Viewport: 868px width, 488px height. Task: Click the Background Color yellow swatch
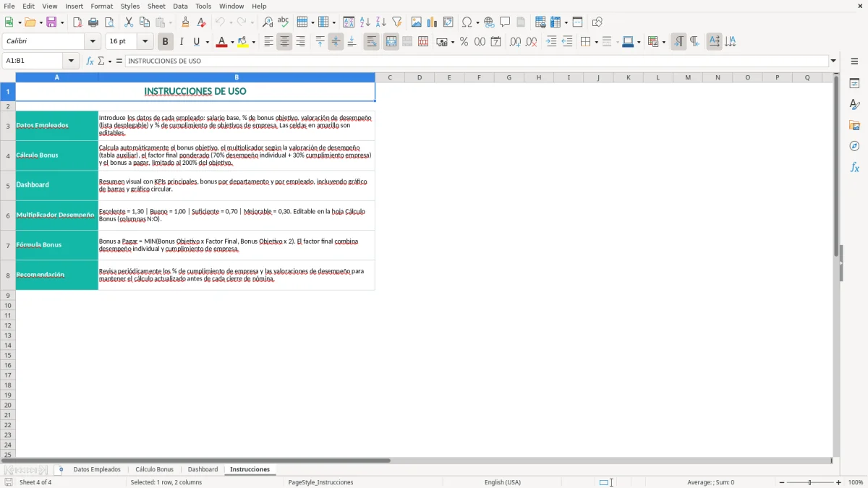coord(243,42)
